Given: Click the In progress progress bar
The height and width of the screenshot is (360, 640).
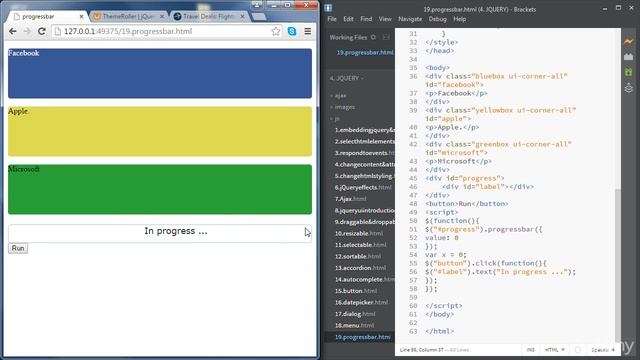Looking at the screenshot, I should point(160,233).
